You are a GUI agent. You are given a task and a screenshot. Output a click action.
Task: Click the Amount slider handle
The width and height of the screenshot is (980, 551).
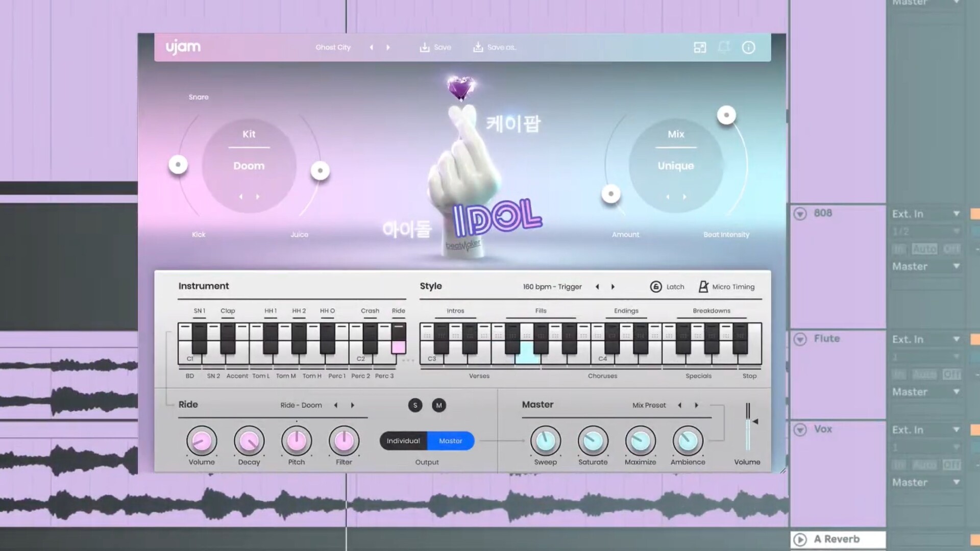[610, 194]
